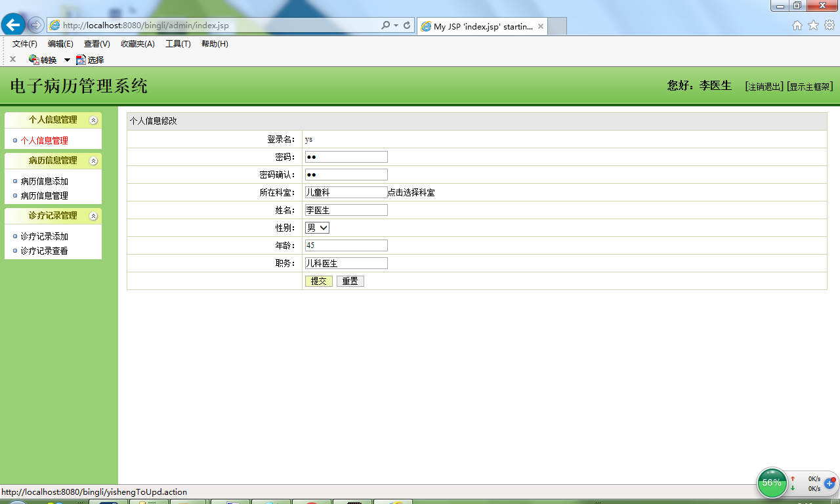This screenshot has height=504, width=840.
Task: Go back with the browser back arrow
Action: click(x=13, y=25)
